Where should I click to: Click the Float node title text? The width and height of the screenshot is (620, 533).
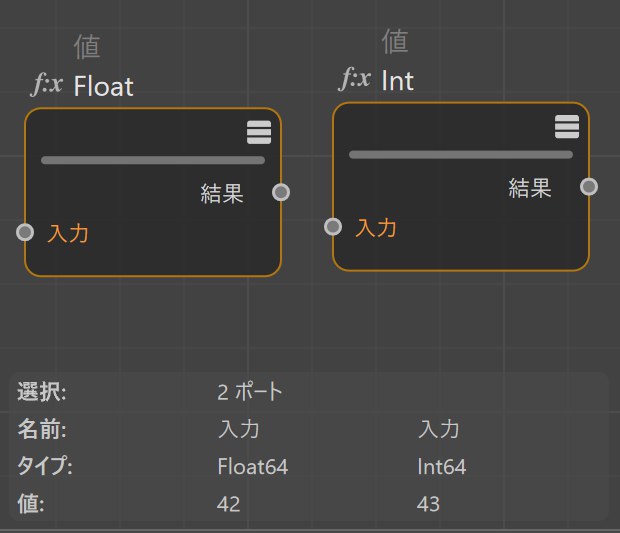point(104,86)
